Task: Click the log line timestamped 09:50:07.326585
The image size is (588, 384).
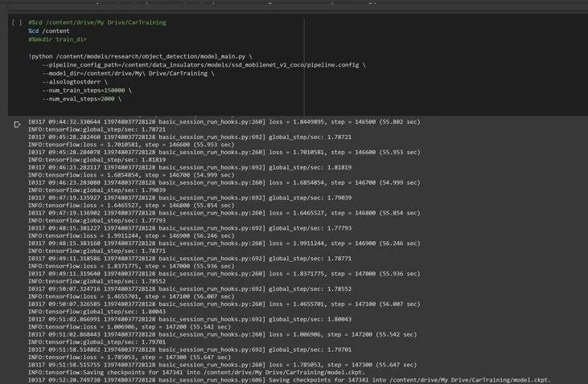Action: 224,304
